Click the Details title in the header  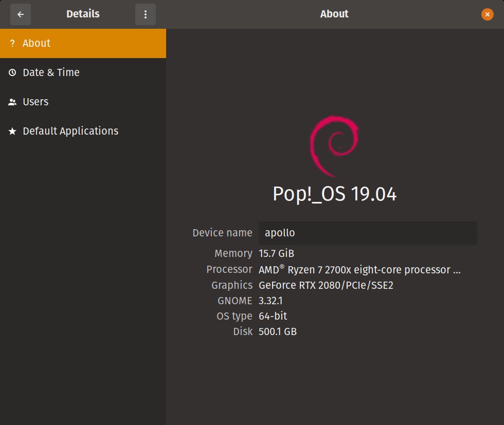[82, 14]
